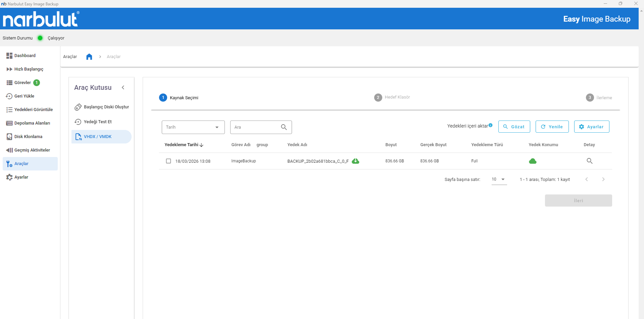Click the magnifier detail icon in backup row
Viewport: 644px width, 319px height.
(589, 161)
